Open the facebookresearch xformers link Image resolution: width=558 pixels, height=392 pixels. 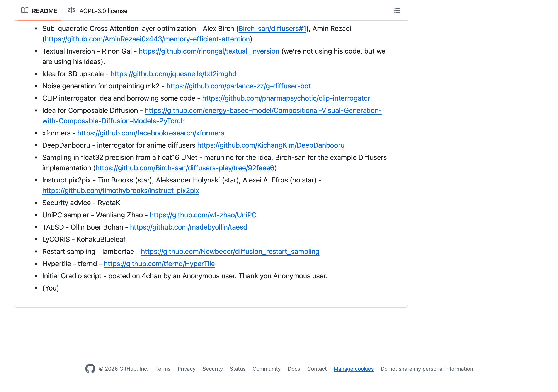(151, 133)
